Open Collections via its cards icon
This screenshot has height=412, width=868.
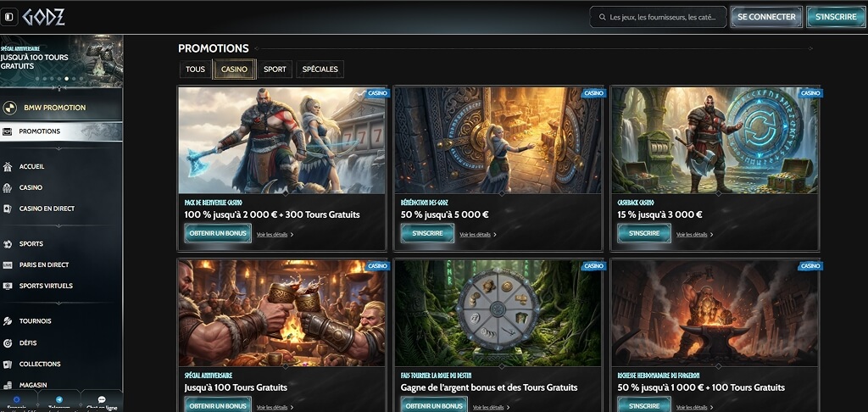(x=7, y=365)
